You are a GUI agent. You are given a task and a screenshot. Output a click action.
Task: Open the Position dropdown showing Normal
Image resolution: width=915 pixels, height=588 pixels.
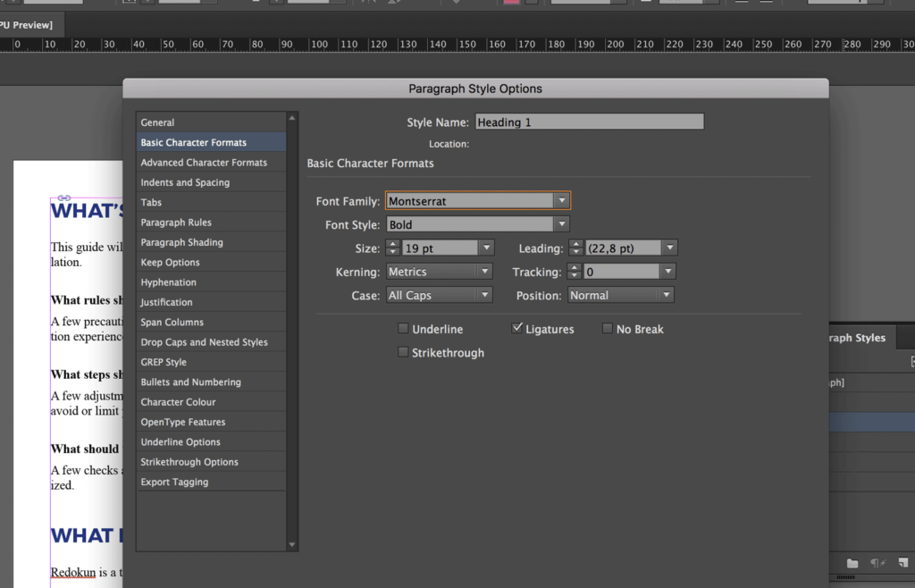coord(667,294)
